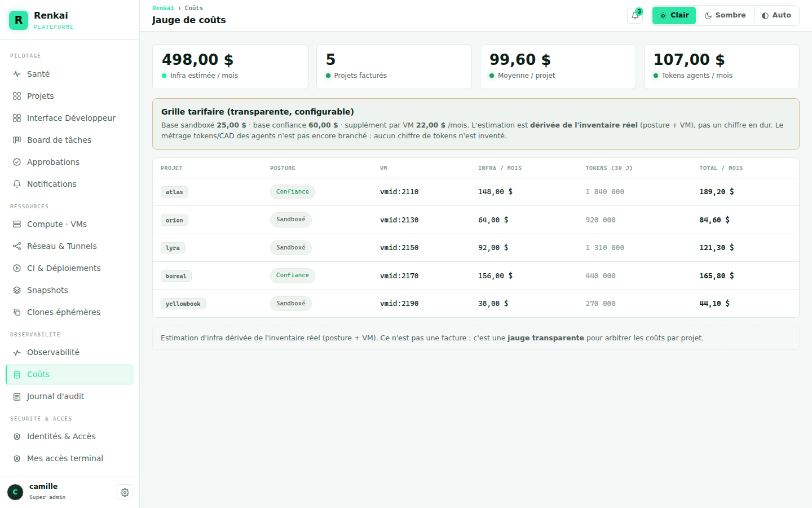Click the 498,00 $ infra estimée card
Image resolution: width=812 pixels, height=508 pixels.
pos(230,67)
